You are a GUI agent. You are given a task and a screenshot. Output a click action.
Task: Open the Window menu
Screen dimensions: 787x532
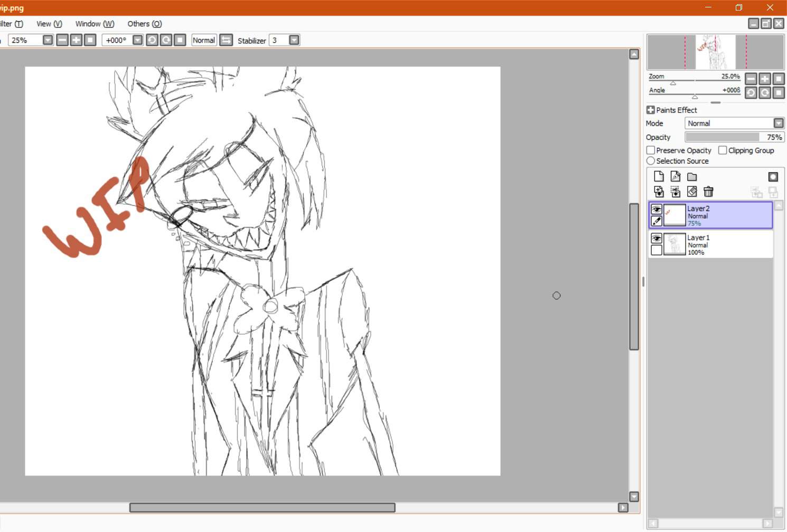tap(95, 24)
